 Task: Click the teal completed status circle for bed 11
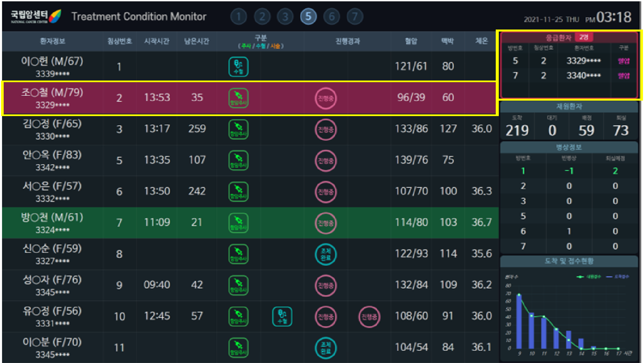pos(325,348)
